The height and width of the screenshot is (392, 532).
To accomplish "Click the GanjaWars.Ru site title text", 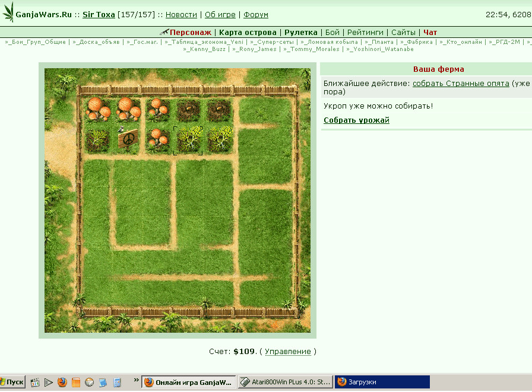I will (43, 15).
